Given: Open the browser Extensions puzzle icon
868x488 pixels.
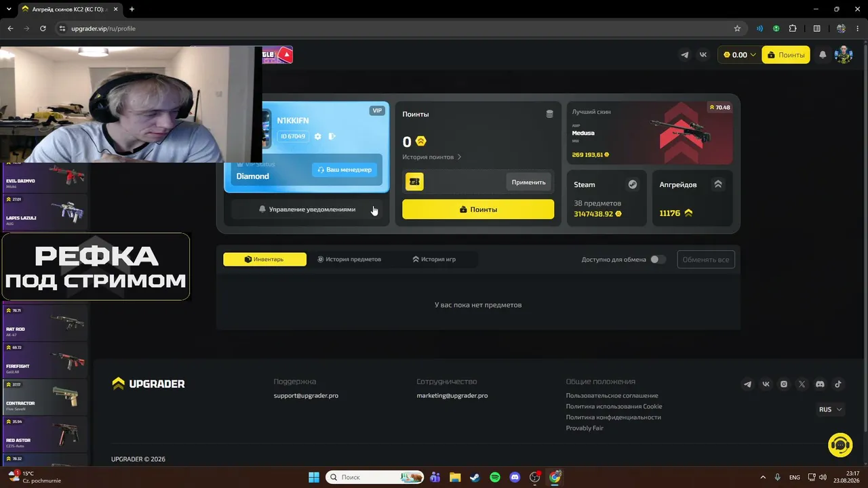Looking at the screenshot, I should coord(793,28).
